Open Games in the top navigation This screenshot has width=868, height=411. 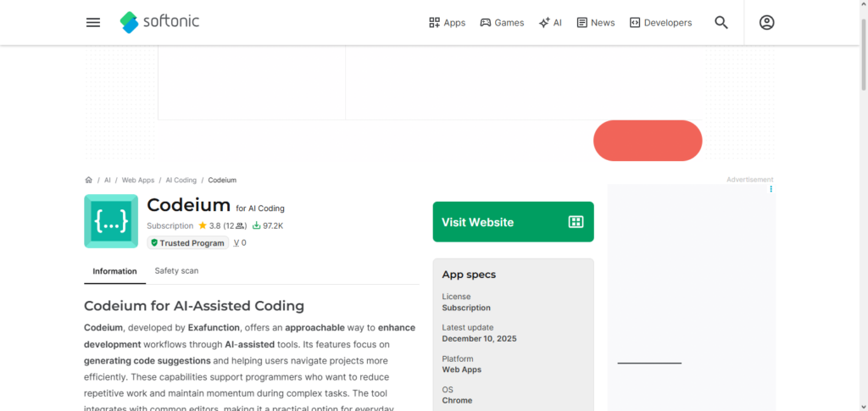point(502,23)
